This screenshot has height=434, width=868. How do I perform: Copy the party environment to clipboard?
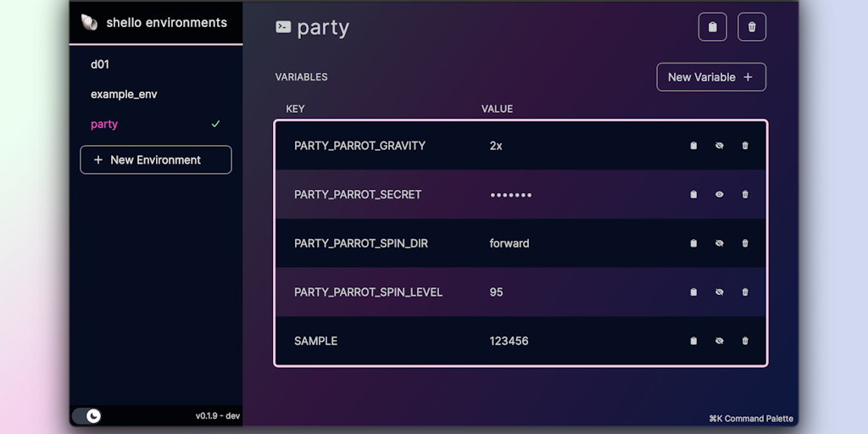[712, 27]
